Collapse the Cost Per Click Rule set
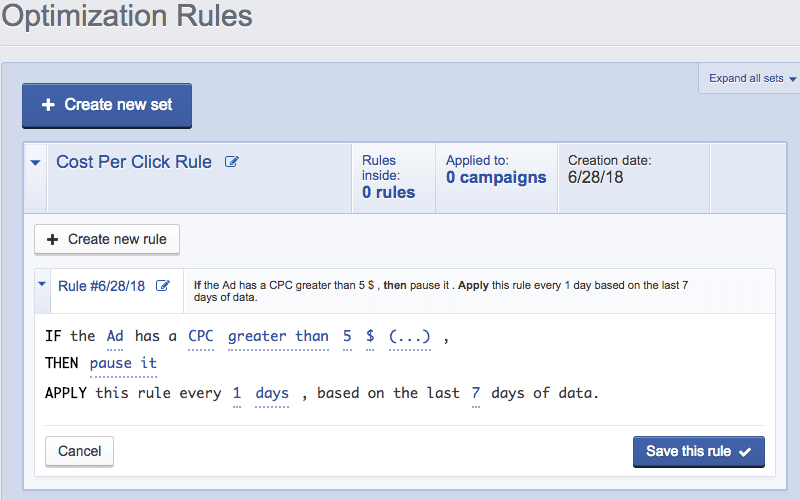800x500 pixels. click(x=36, y=162)
